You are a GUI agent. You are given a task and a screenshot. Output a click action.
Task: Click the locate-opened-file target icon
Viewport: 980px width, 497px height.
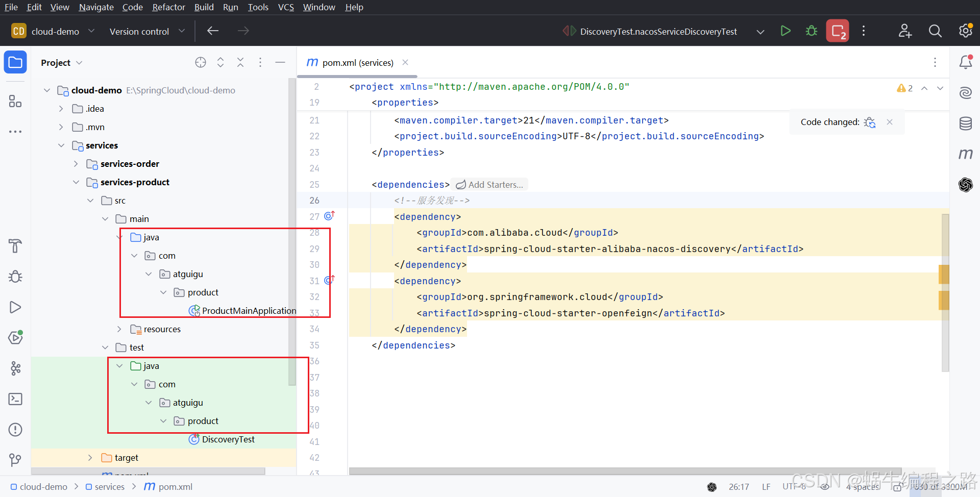[201, 62]
